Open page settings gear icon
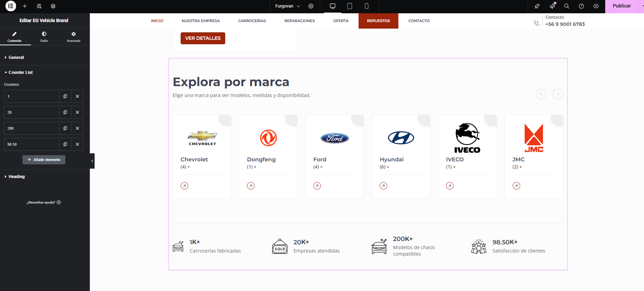Viewport: 644px width, 291px height. point(311,6)
